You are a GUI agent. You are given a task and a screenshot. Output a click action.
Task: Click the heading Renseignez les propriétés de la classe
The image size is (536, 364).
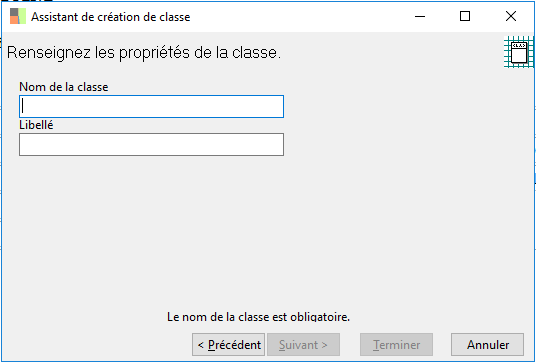coord(144,53)
